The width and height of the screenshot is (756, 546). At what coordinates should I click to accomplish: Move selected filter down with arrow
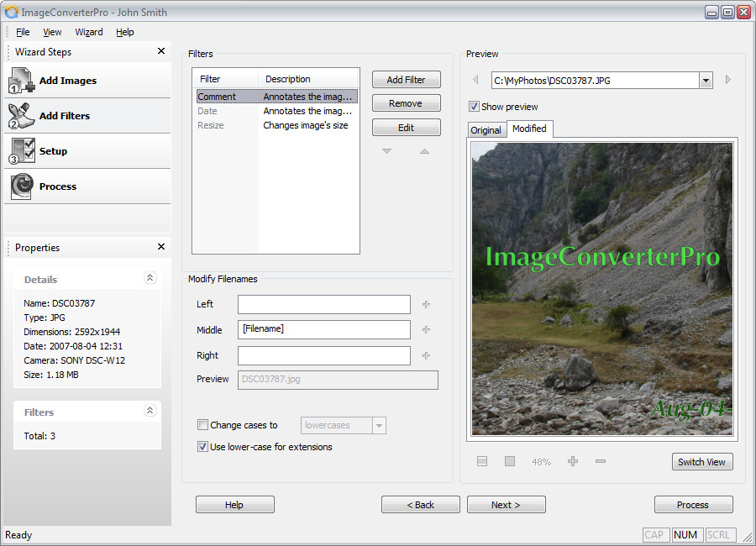pos(386,151)
